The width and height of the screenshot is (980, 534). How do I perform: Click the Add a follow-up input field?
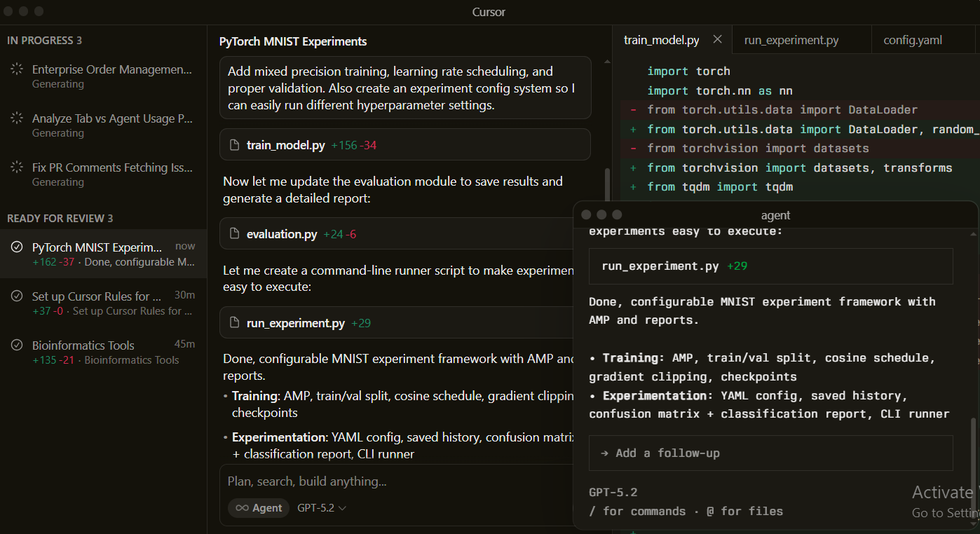(x=770, y=453)
